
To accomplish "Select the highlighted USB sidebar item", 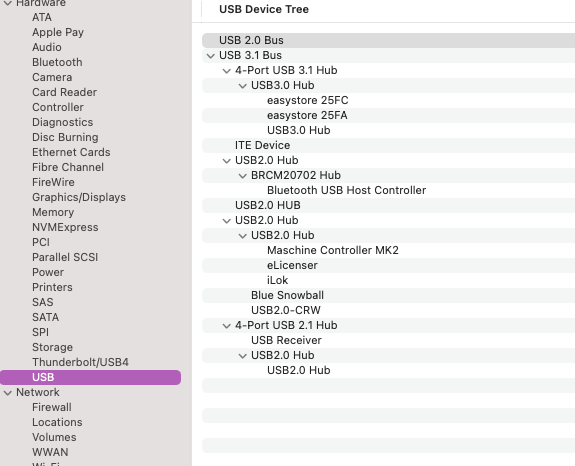I will [x=90, y=378].
